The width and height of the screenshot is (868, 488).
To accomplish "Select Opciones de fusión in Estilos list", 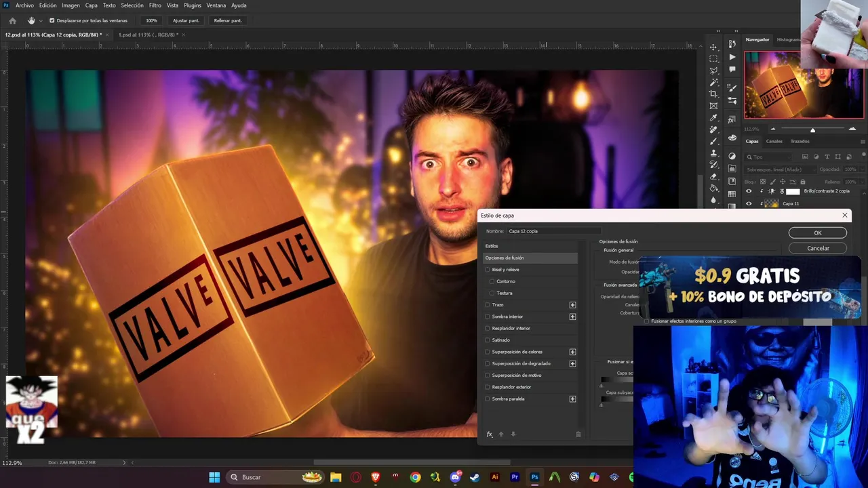I will tap(530, 258).
